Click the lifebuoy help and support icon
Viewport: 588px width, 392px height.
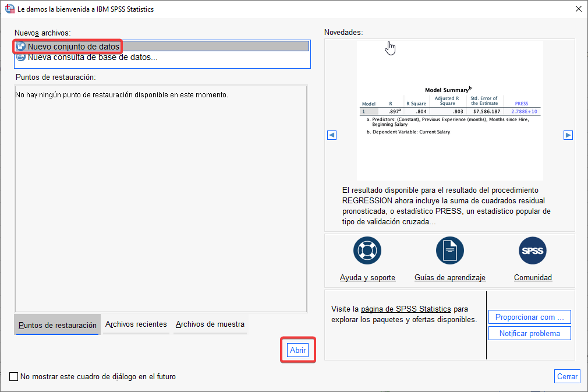pyautogui.click(x=367, y=251)
